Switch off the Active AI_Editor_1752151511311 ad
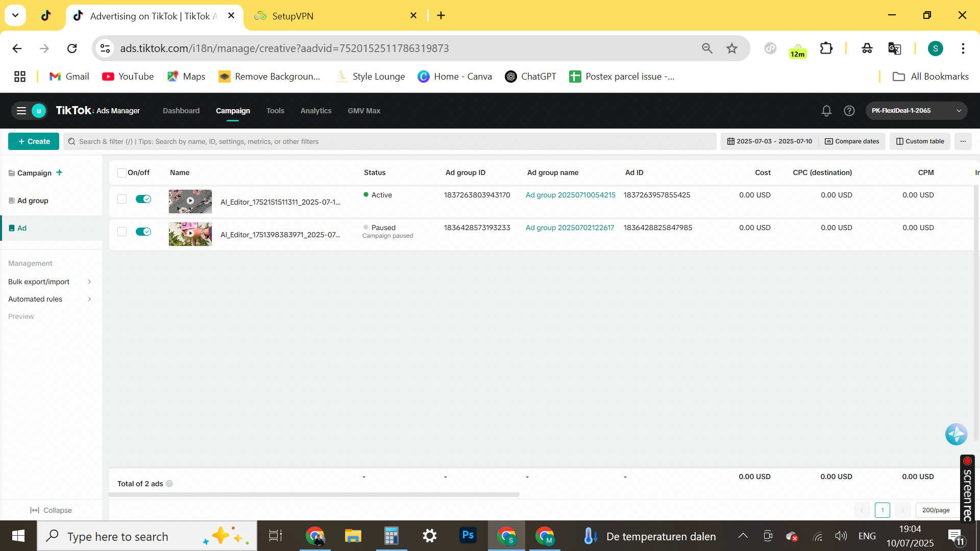 pyautogui.click(x=143, y=199)
